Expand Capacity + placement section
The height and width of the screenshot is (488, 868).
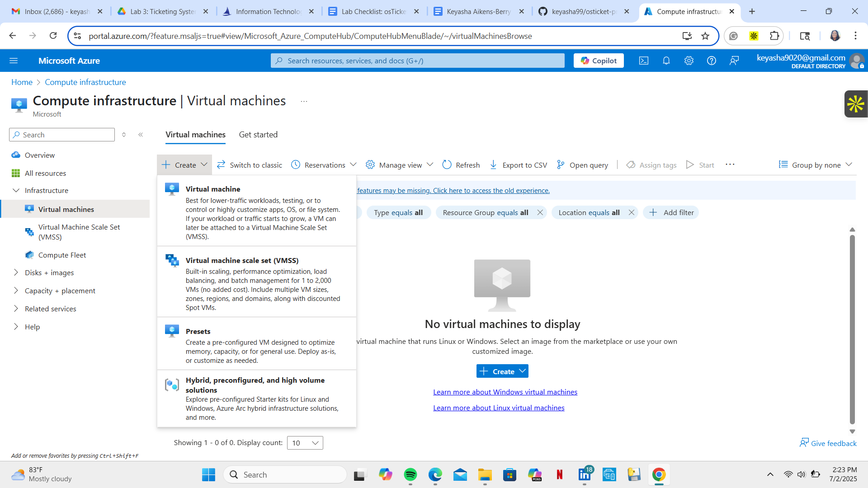tap(16, 291)
